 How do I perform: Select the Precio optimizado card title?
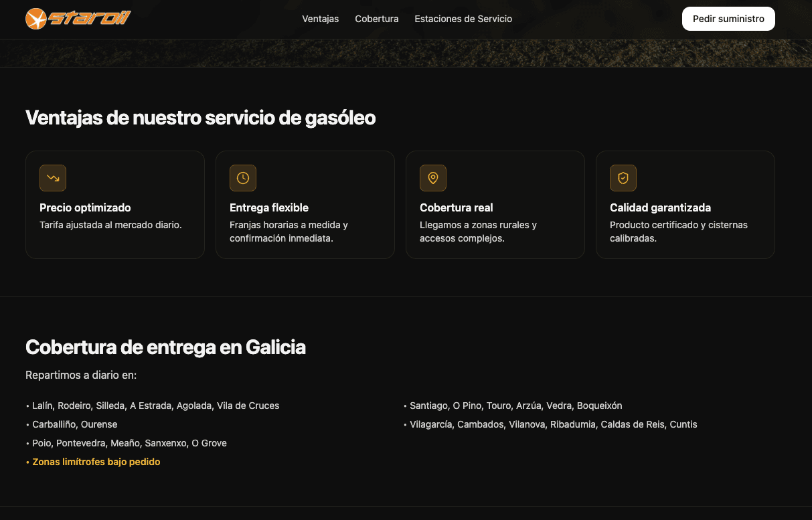coord(85,207)
